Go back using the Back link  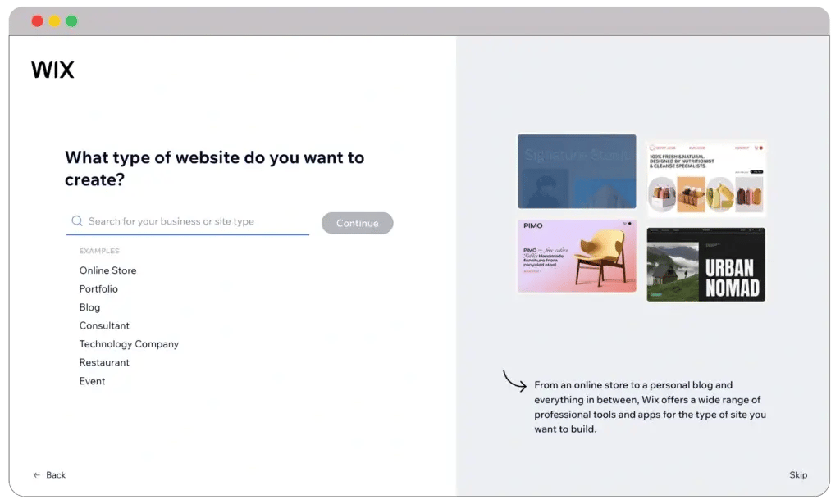[56, 475]
